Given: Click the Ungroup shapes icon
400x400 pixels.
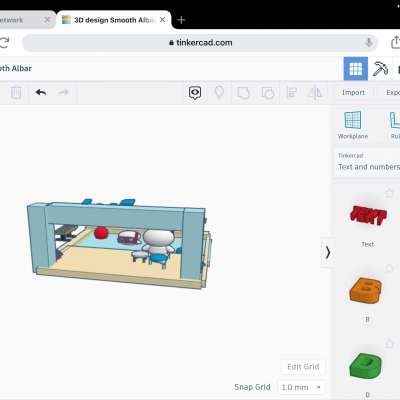Looking at the screenshot, I should [x=268, y=93].
